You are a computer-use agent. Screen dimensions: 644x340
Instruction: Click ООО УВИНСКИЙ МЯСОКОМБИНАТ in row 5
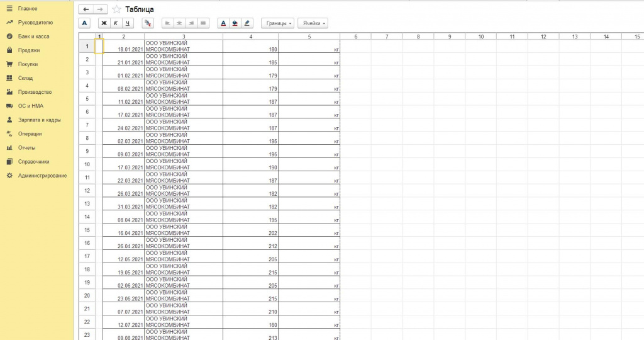tap(184, 99)
